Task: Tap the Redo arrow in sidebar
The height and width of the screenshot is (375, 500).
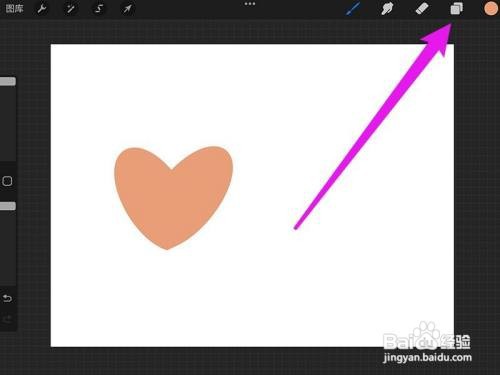Action: click(x=7, y=320)
